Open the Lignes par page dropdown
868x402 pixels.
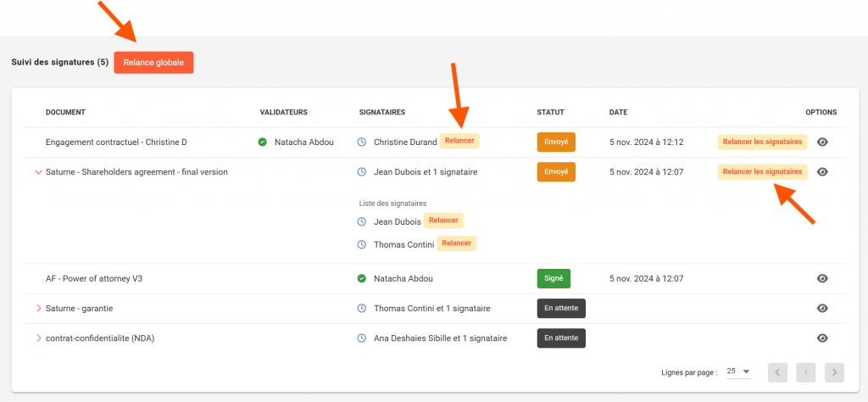pos(738,371)
